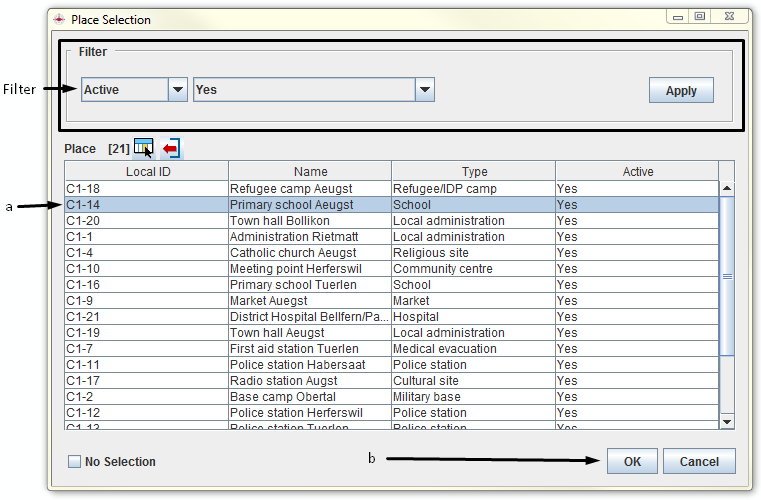Click the Place Selection window title icon

click(x=59, y=18)
